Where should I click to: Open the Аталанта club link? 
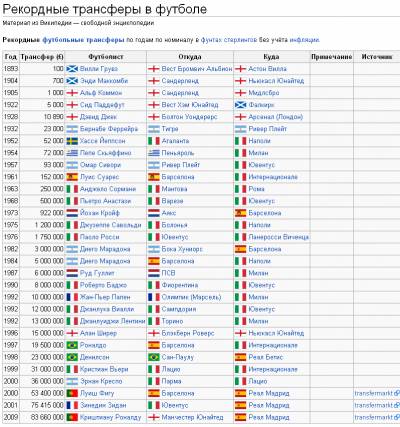[175, 141]
